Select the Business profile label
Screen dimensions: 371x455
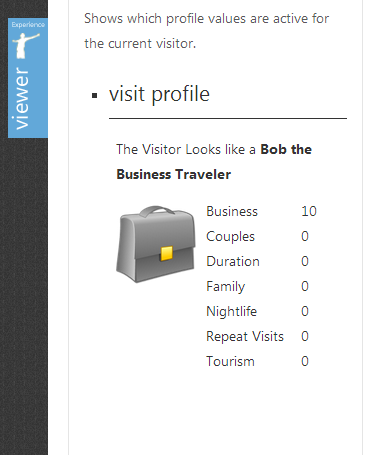point(232,211)
